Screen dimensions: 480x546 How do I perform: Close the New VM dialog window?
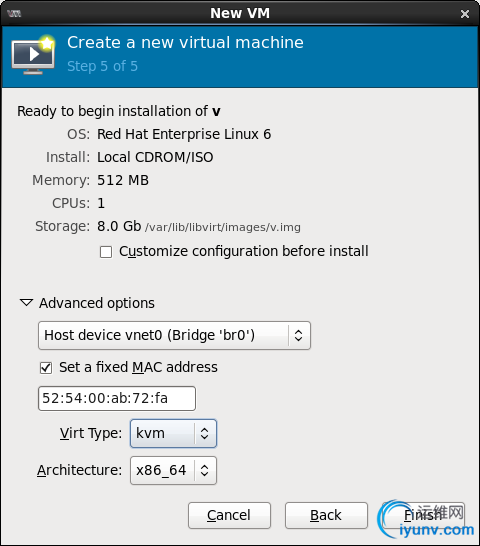[x=465, y=14]
